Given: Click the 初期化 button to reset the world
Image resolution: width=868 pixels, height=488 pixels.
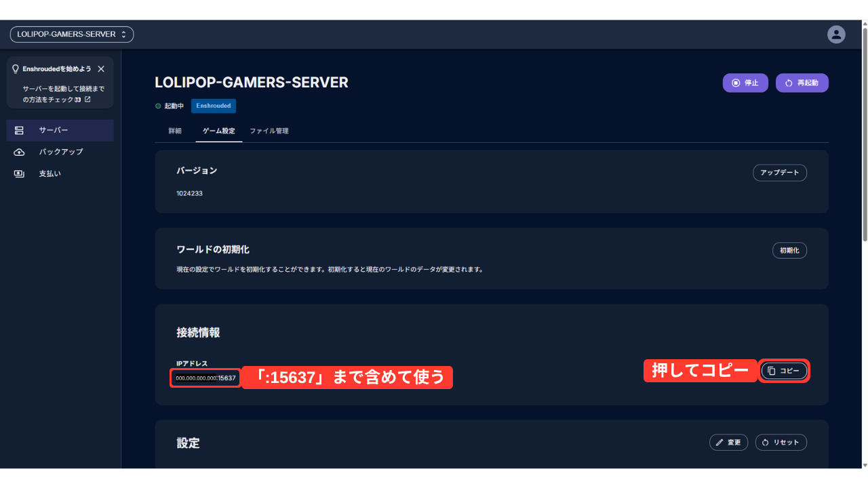Looking at the screenshot, I should coord(789,250).
